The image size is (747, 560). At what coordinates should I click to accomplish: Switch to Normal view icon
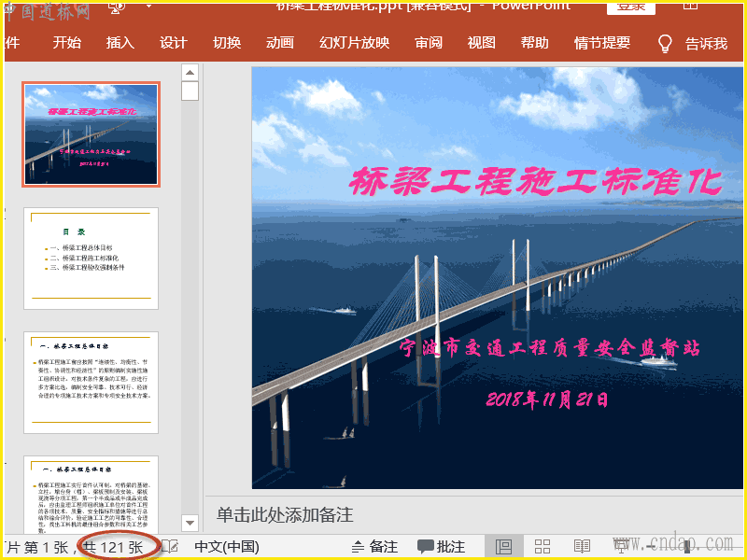503,547
